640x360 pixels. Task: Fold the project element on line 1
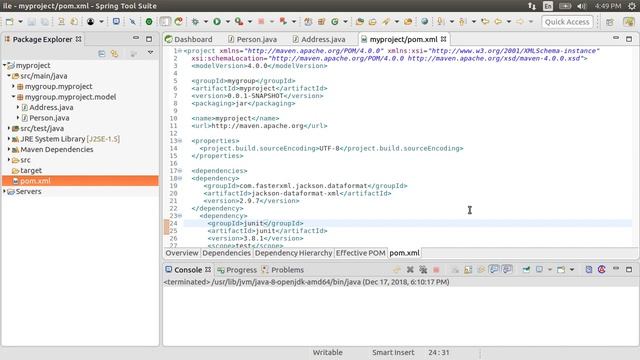click(x=180, y=51)
